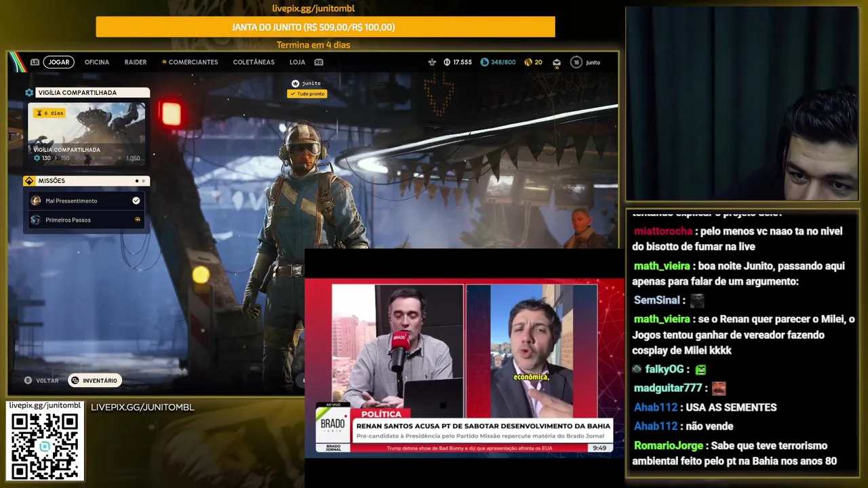This screenshot has height=488, width=868.
Task: Click the AO VIVO label above Brado logo
Action: [333, 405]
